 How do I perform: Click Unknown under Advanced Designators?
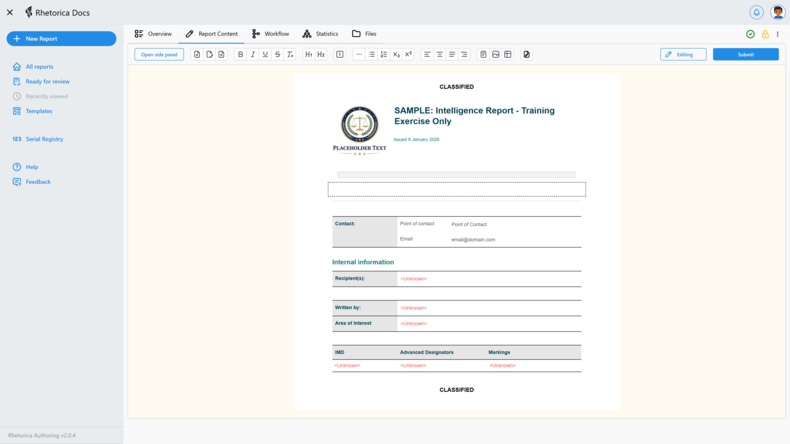(413, 365)
